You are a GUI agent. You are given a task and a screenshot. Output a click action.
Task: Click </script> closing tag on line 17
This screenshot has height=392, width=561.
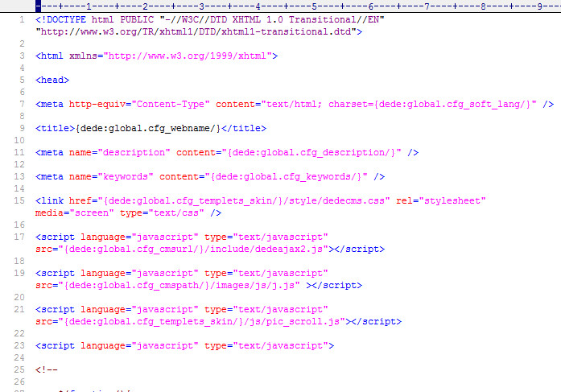click(360, 249)
